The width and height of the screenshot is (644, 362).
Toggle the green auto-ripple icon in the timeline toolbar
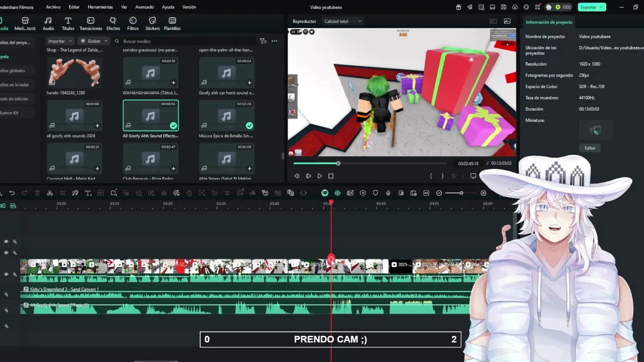pos(338,193)
